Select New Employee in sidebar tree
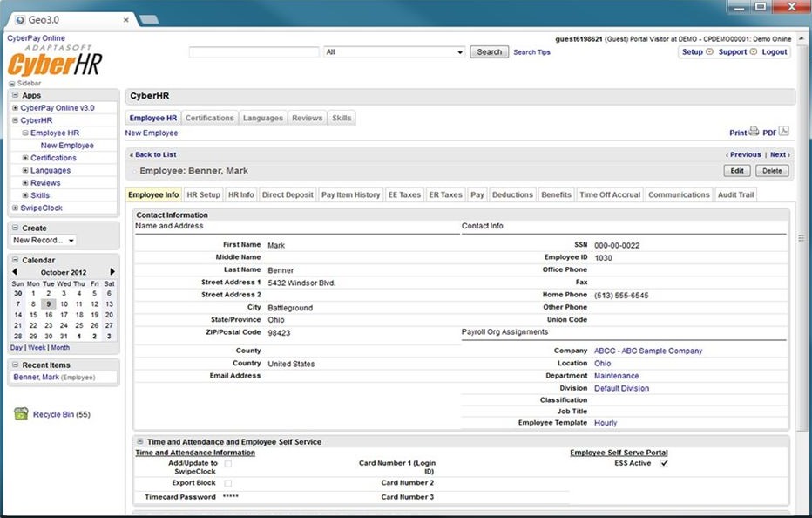This screenshot has height=518, width=812. pyautogui.click(x=67, y=145)
